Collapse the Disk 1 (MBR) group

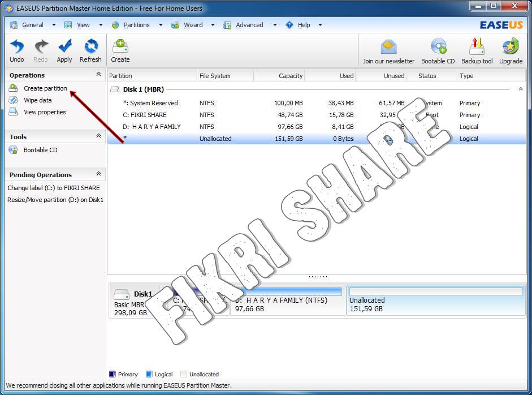tap(521, 89)
